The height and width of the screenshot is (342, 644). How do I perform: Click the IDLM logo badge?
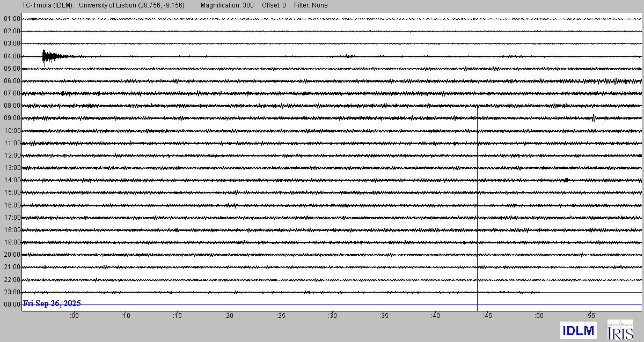tap(578, 330)
